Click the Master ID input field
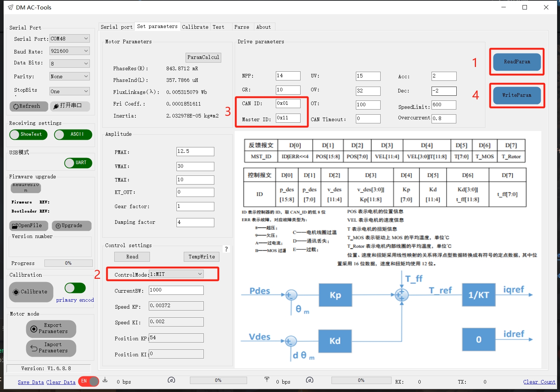Viewport: 560px width, 392px height. tap(288, 118)
